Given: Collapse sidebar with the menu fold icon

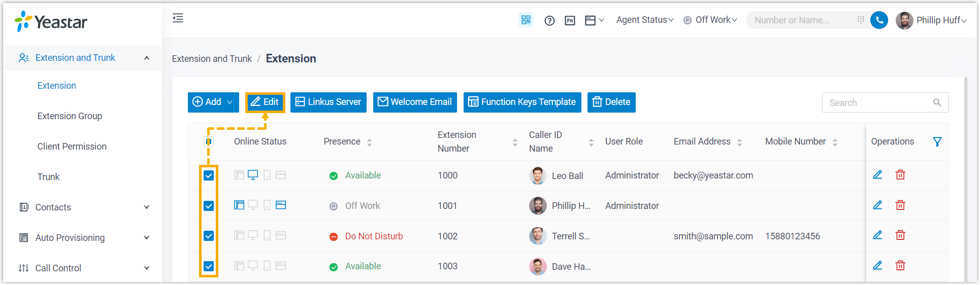Looking at the screenshot, I should pyautogui.click(x=178, y=19).
